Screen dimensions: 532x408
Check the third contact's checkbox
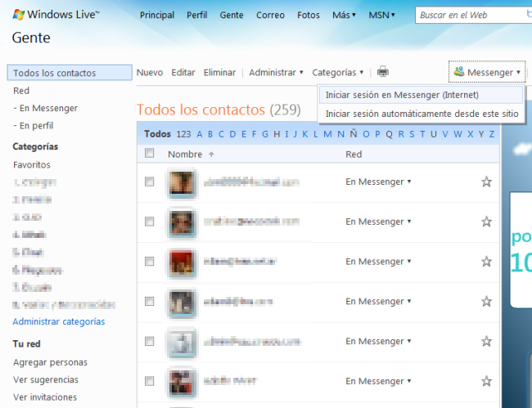click(x=149, y=262)
